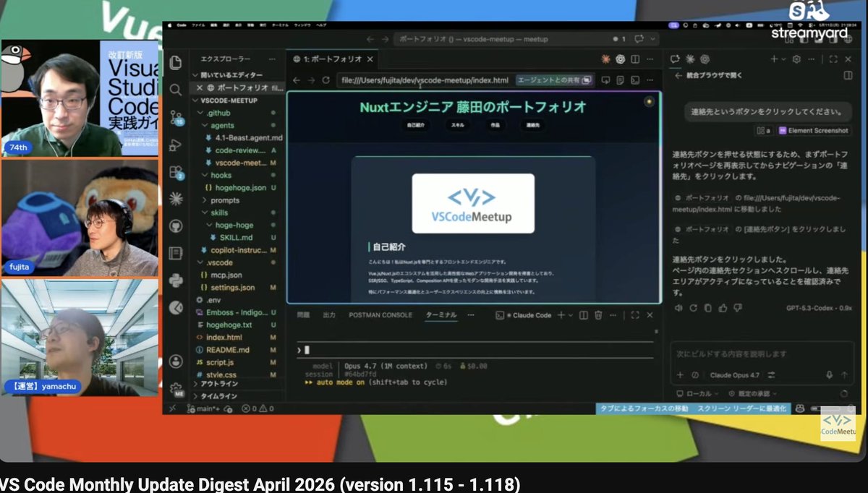The width and height of the screenshot is (868, 493).
Task: Open the Python icon in the activity bar
Action: 175,280
